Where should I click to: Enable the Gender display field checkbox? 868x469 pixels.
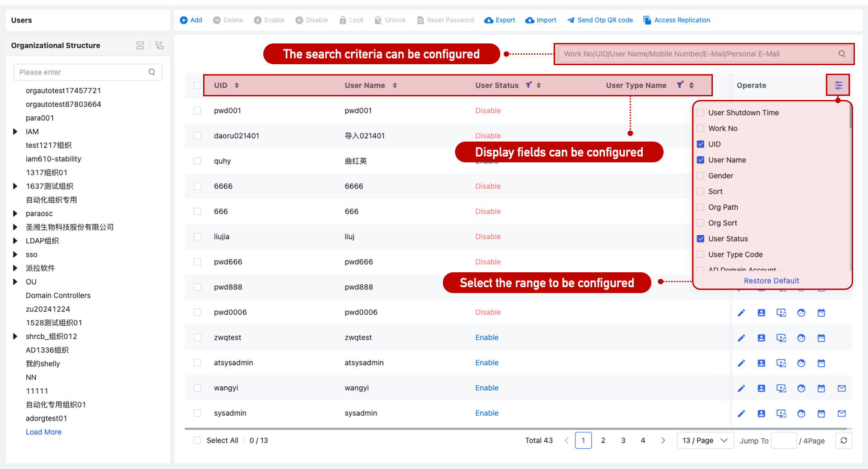(700, 175)
